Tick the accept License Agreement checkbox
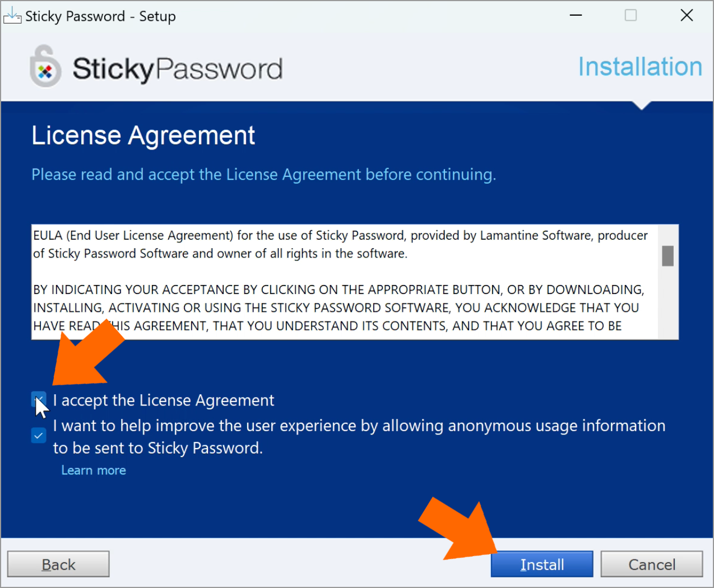 (x=39, y=400)
